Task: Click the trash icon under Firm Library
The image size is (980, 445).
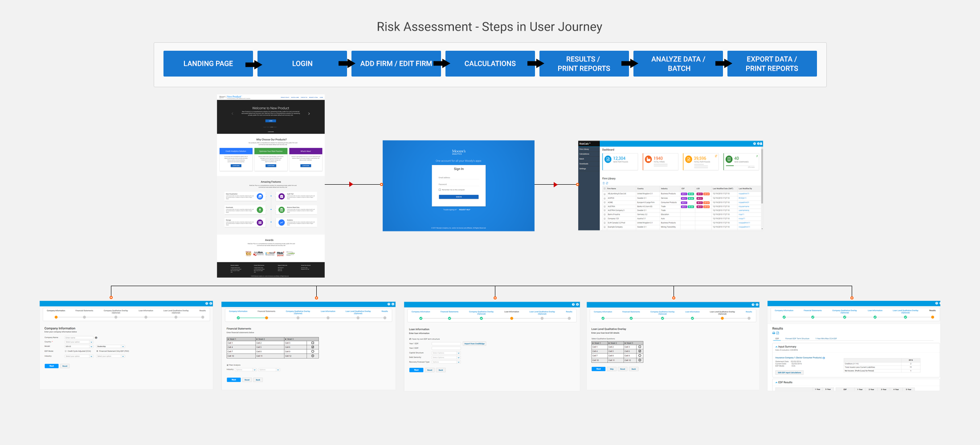Action: pos(604,183)
